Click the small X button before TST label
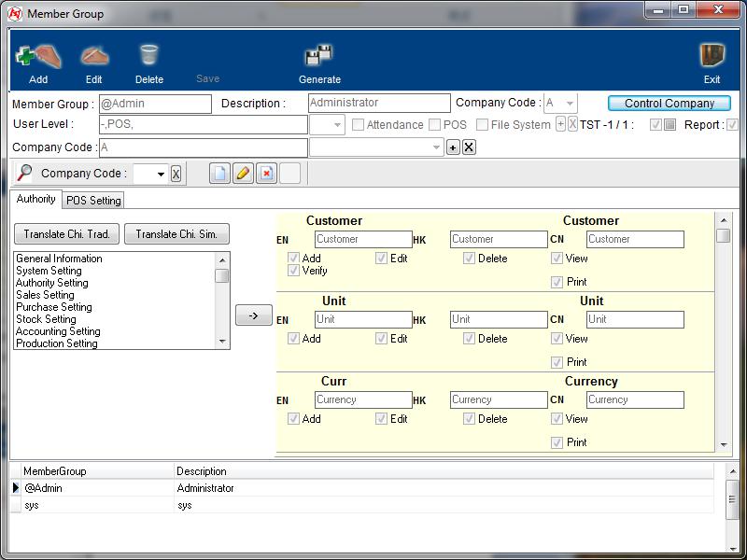Viewport: 747px width, 560px height. coord(572,124)
